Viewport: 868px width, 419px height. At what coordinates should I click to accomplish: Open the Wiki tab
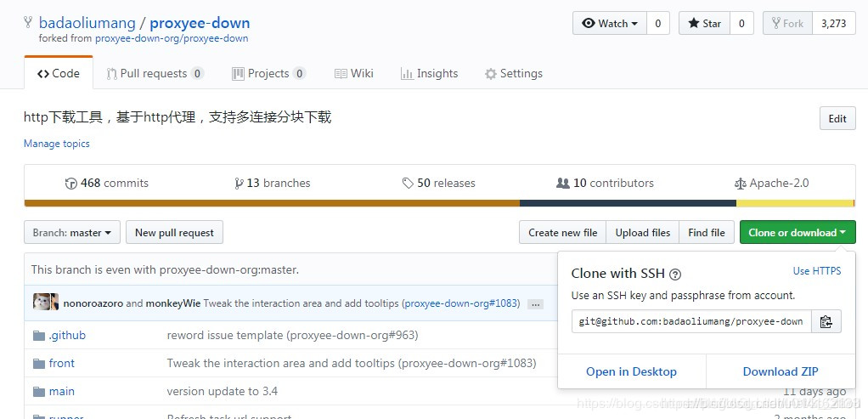(x=354, y=73)
